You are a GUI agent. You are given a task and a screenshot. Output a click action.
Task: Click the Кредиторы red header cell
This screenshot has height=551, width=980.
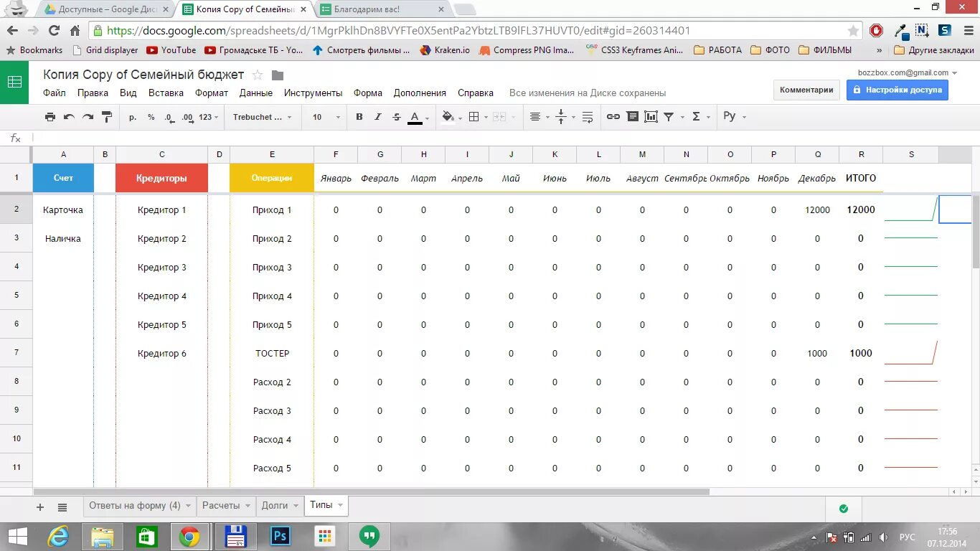coord(162,178)
